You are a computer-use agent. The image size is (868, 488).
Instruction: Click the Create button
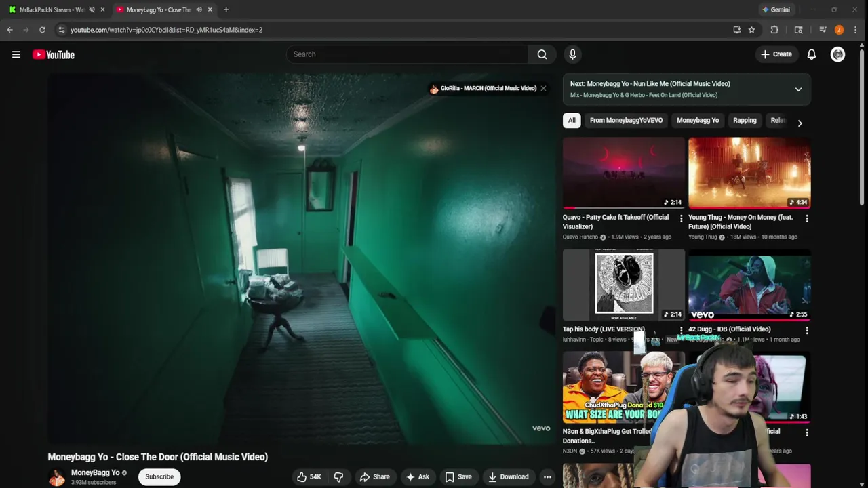tap(776, 54)
